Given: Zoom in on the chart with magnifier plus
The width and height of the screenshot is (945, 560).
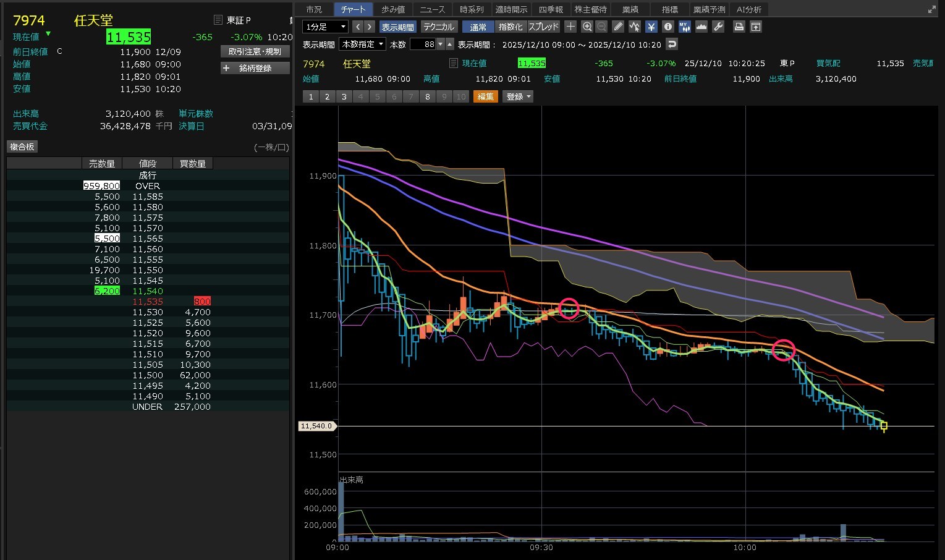Looking at the screenshot, I should [587, 27].
